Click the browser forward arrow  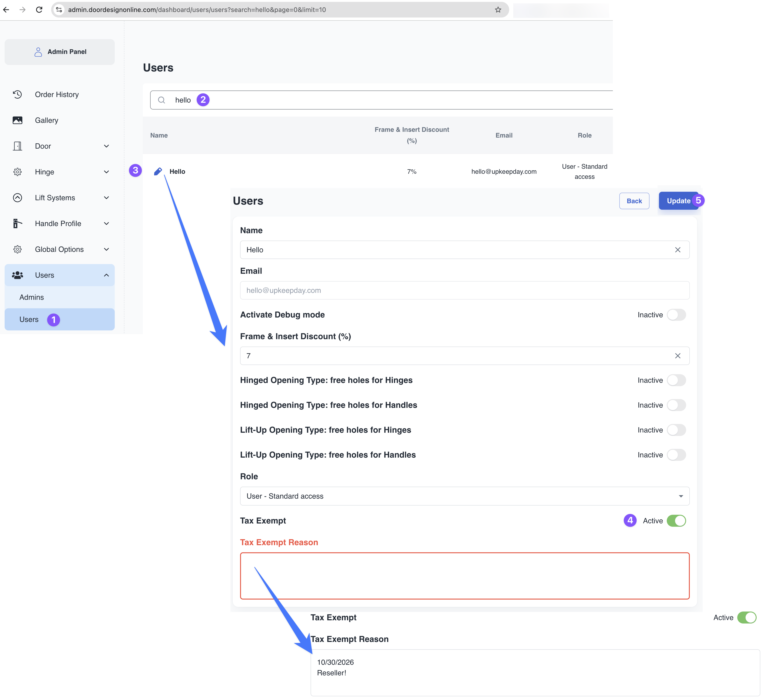pos(22,9)
